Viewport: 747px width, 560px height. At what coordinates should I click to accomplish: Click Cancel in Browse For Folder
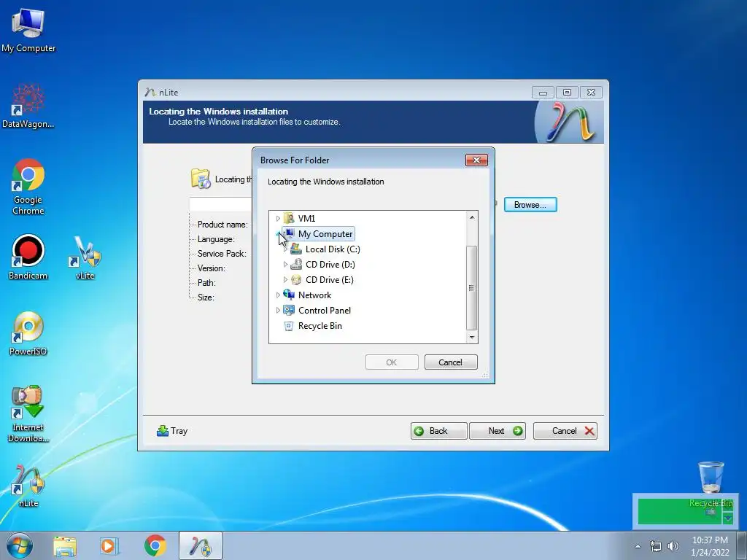[x=450, y=362]
